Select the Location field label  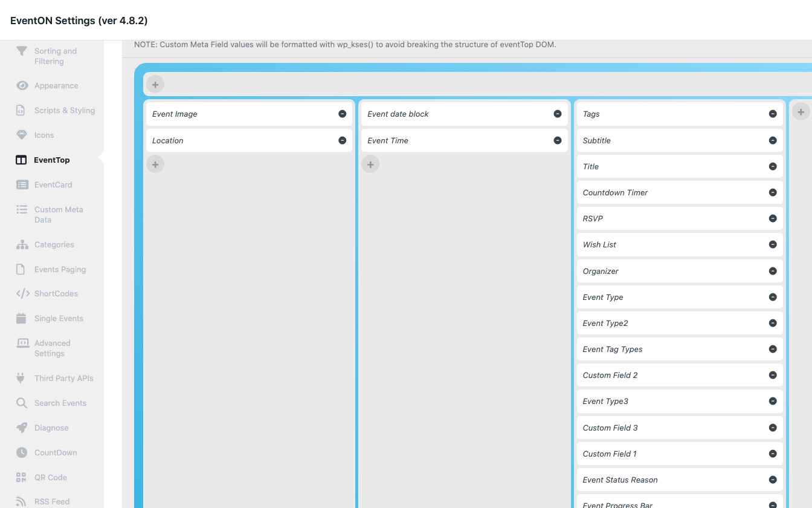[167, 140]
